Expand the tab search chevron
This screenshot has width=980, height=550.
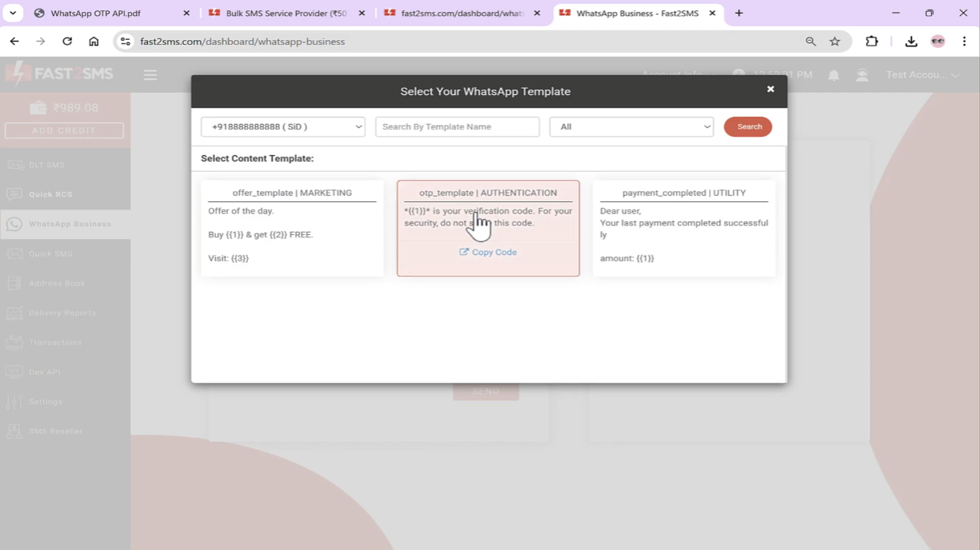point(13,14)
